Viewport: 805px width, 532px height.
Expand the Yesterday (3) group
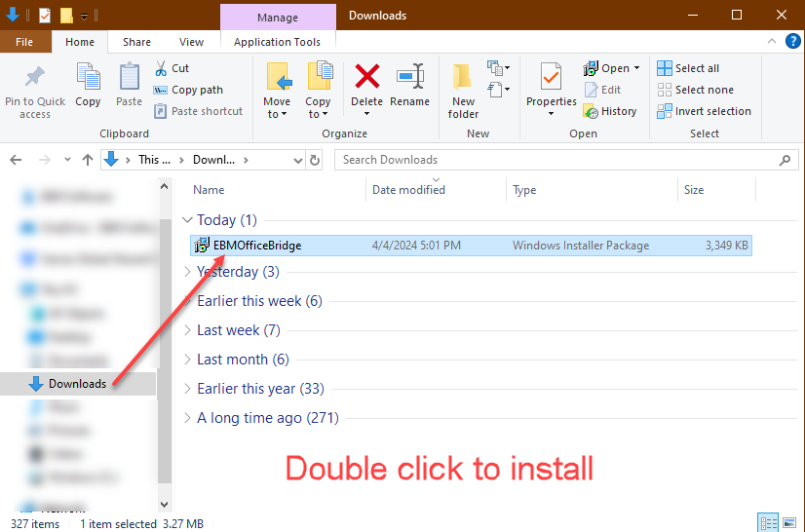pyautogui.click(x=187, y=272)
